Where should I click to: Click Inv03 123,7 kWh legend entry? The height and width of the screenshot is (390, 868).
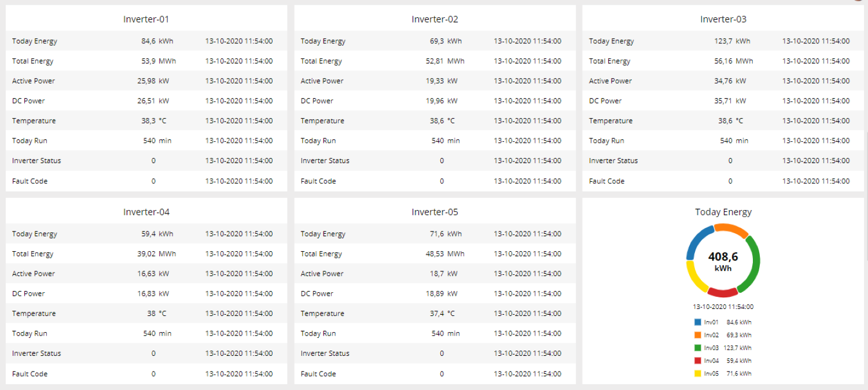[x=723, y=348]
